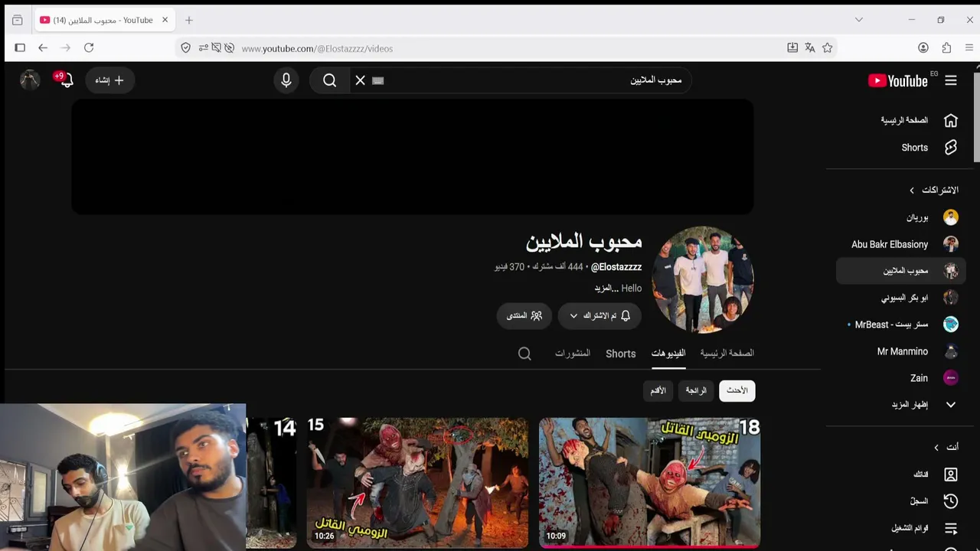Image resolution: width=980 pixels, height=551 pixels.
Task: Open the channel profile picture
Action: 703,280
